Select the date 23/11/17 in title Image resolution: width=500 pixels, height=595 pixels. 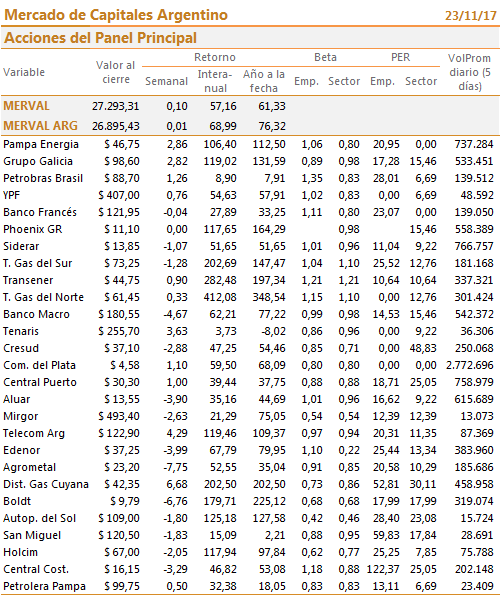470,16
